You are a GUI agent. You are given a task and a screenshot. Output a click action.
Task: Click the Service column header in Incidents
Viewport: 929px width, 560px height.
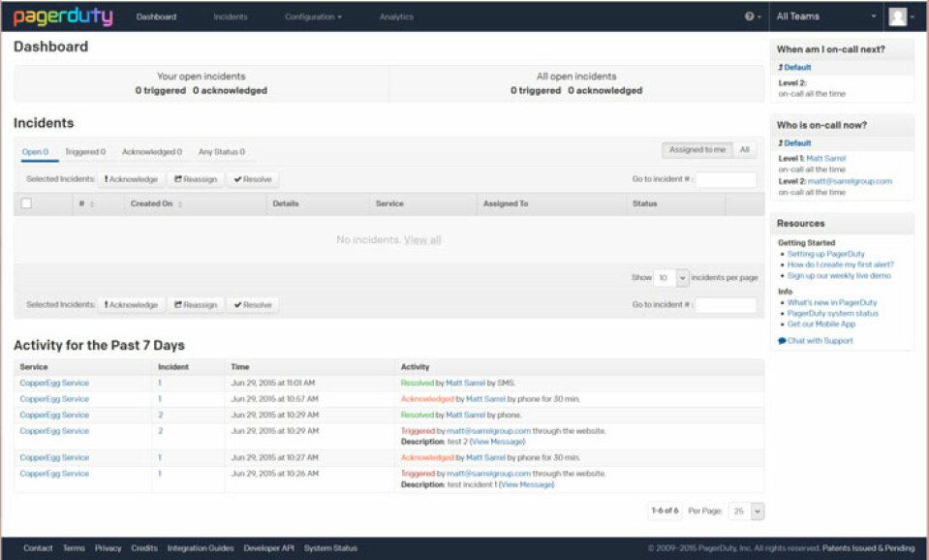pos(389,203)
